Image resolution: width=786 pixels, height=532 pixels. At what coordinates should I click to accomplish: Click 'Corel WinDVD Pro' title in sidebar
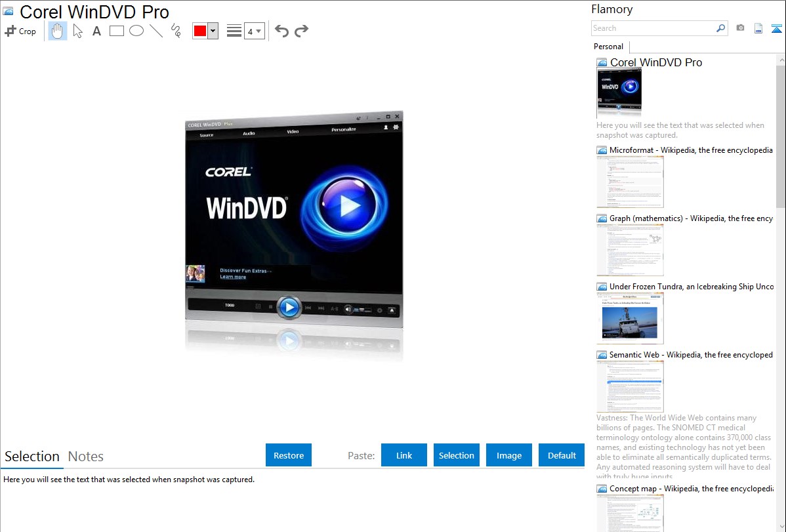tap(655, 62)
